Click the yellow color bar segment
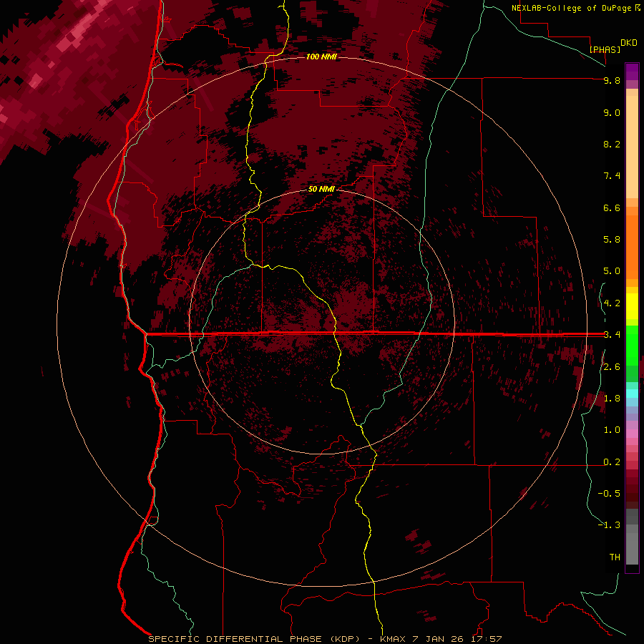The height and width of the screenshot is (644, 644). 632,306
